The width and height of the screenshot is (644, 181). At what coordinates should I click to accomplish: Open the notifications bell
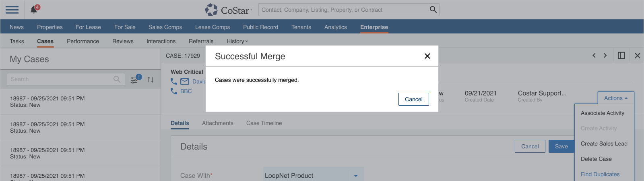[34, 10]
